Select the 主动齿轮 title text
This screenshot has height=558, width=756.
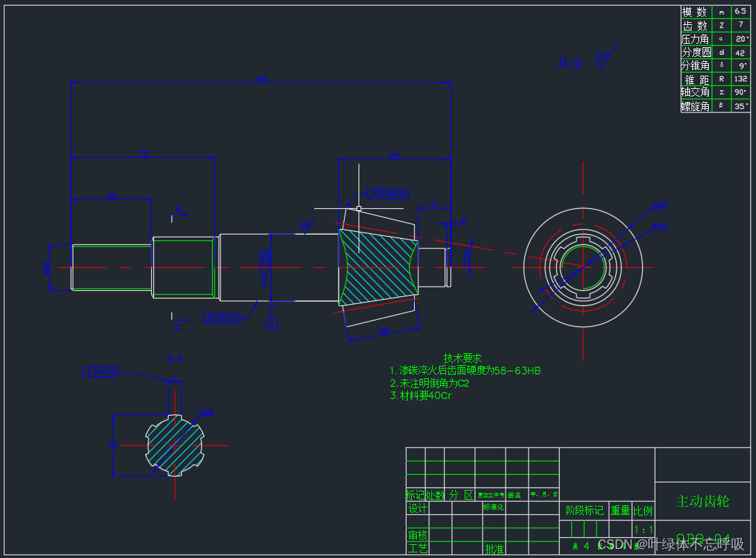703,502
